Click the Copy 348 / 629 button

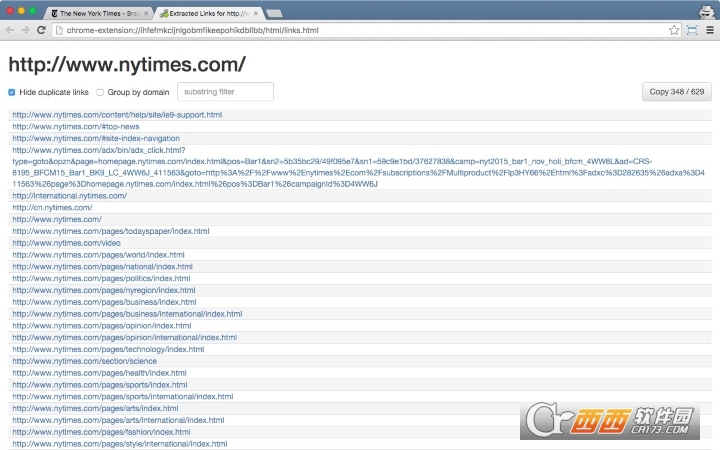click(x=676, y=92)
